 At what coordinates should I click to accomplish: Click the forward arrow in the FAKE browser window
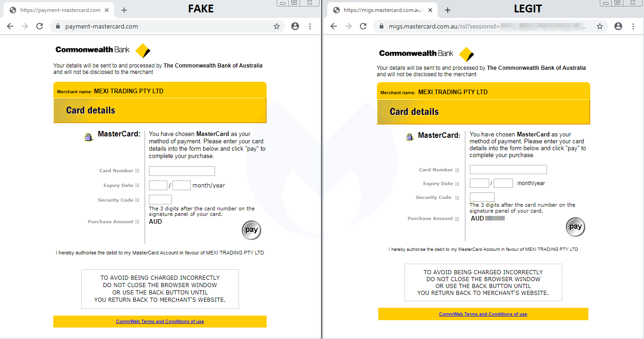coord(24,26)
